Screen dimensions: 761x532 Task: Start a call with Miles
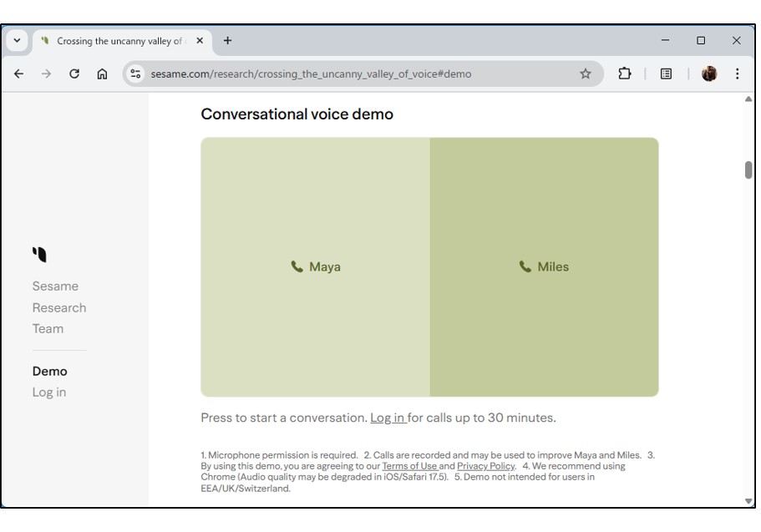coord(544,267)
